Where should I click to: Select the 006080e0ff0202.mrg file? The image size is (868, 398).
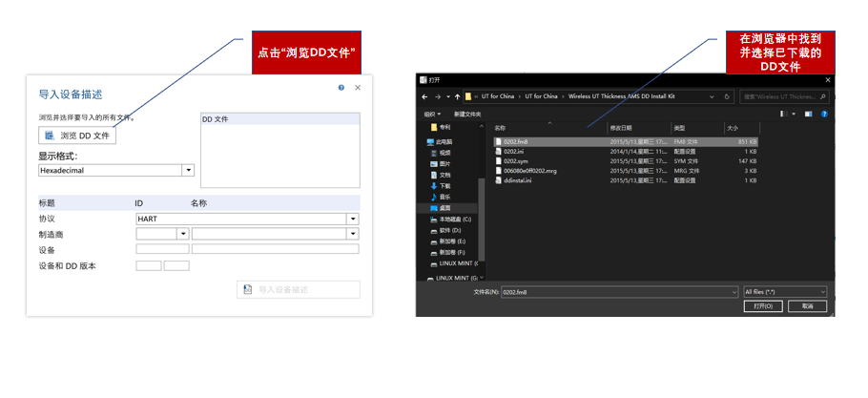(529, 170)
